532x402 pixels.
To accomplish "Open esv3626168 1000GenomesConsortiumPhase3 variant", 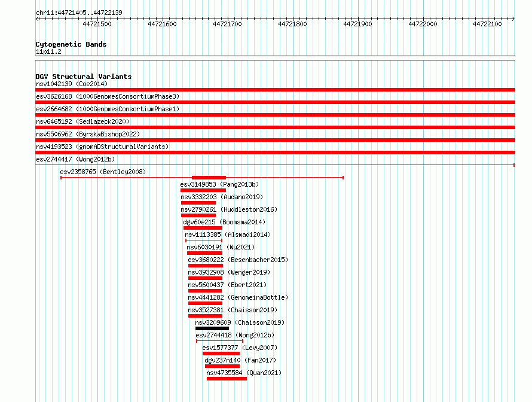I will (108, 96).
